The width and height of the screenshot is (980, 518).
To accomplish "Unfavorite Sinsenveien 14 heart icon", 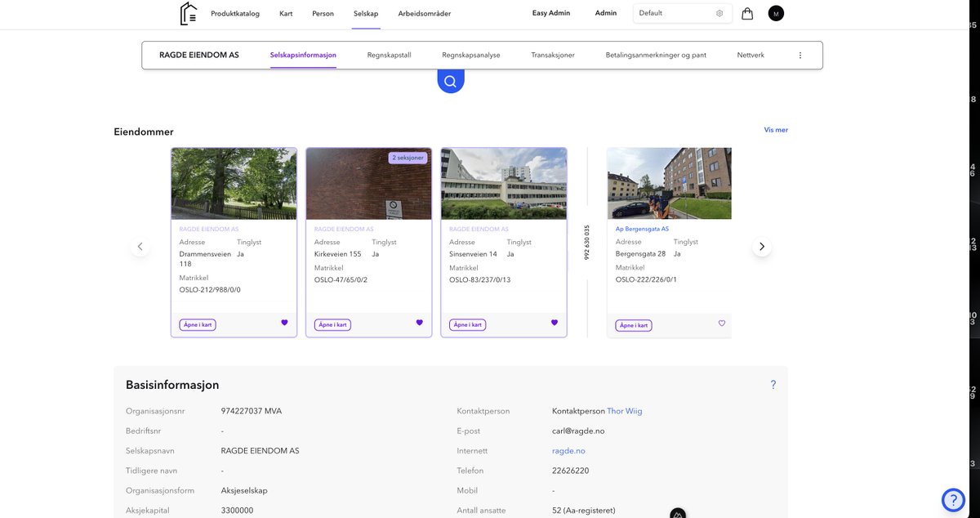I will (554, 323).
